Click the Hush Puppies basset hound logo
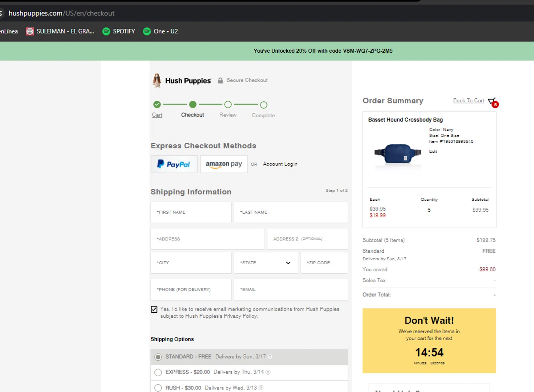Image resolution: width=534 pixels, height=392 pixels. click(182, 80)
